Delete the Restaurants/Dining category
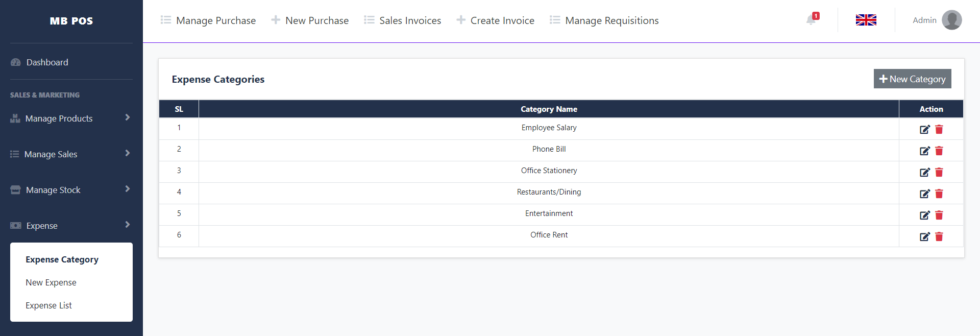Image resolution: width=980 pixels, height=336 pixels. click(x=939, y=194)
